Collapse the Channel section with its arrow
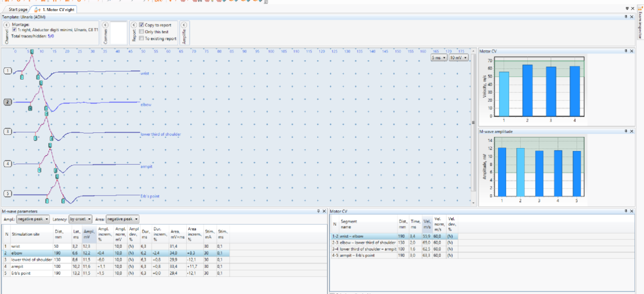The height and width of the screenshot is (294, 644). coord(6,25)
